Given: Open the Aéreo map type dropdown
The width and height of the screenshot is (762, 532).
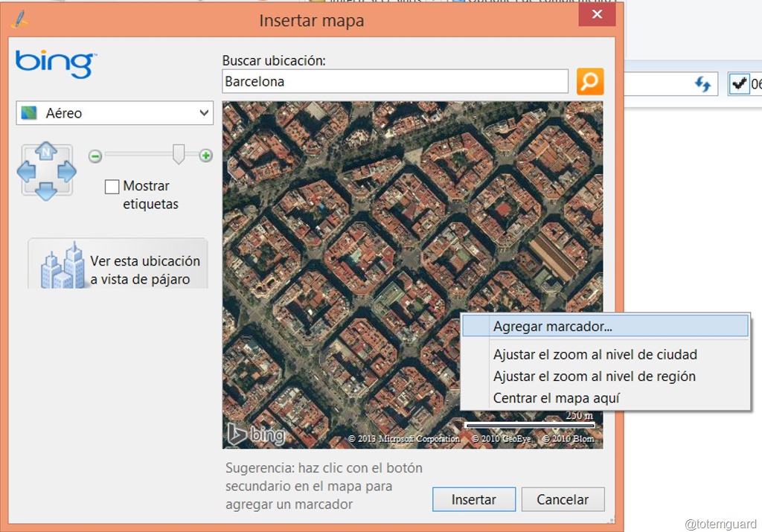Looking at the screenshot, I should pos(115,113).
